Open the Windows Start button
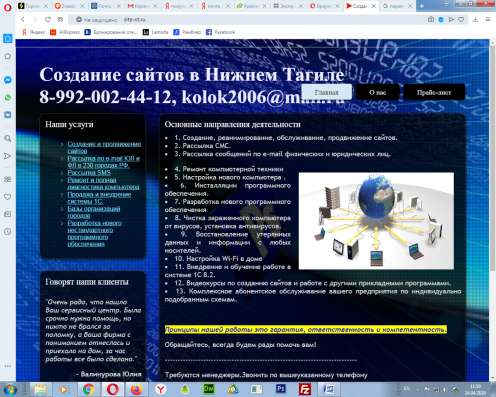Image resolution: width=496 pixels, height=397 pixels. (9, 389)
